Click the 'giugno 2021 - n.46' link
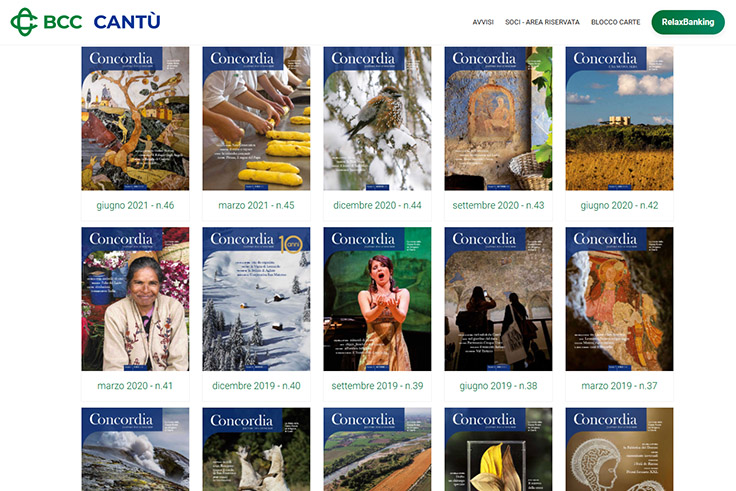Viewport: 736px width, 491px height. pyautogui.click(x=135, y=205)
